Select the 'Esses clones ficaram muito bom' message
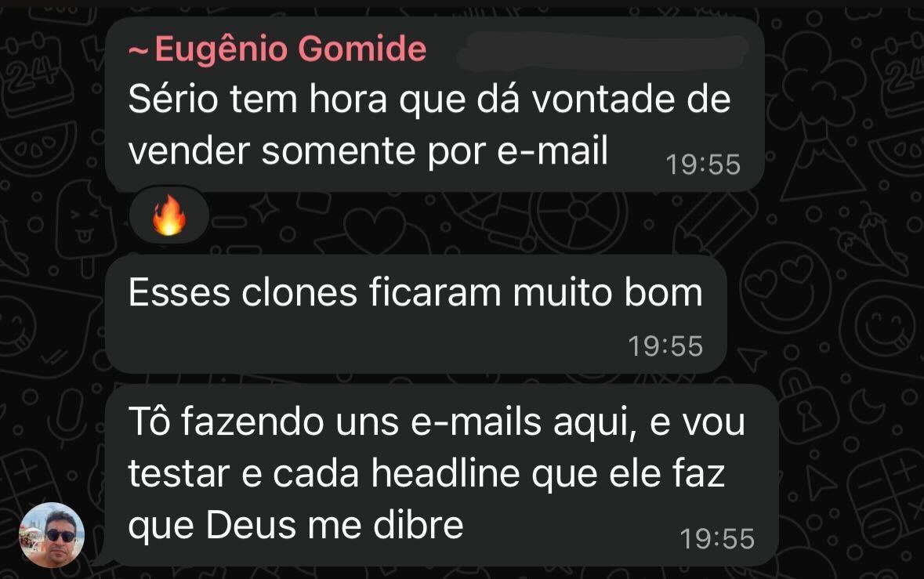 (416, 314)
